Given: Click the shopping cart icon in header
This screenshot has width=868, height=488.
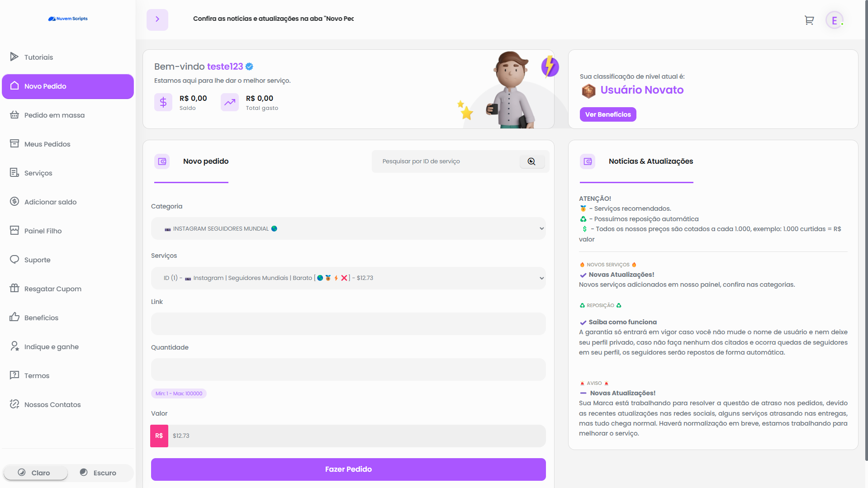Looking at the screenshot, I should tap(809, 20).
